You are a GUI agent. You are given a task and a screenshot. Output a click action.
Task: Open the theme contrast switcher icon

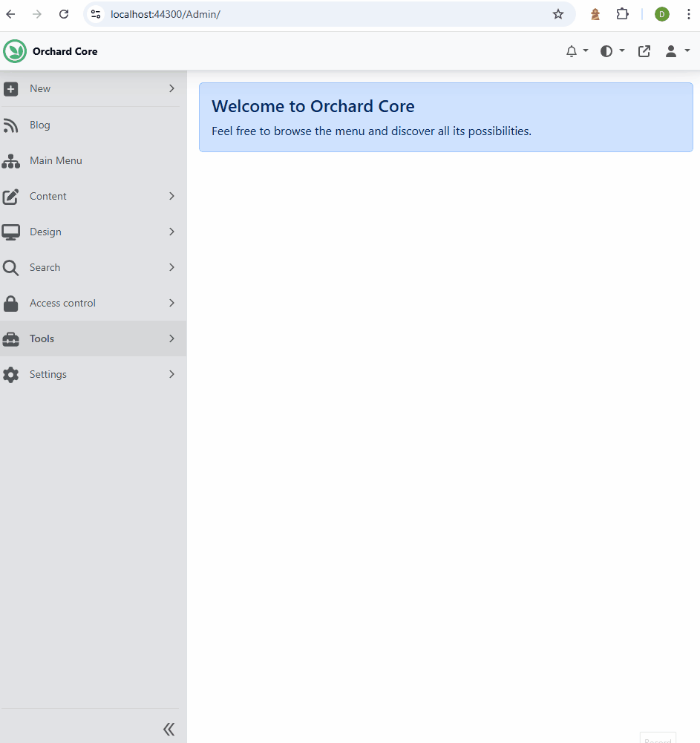[606, 51]
